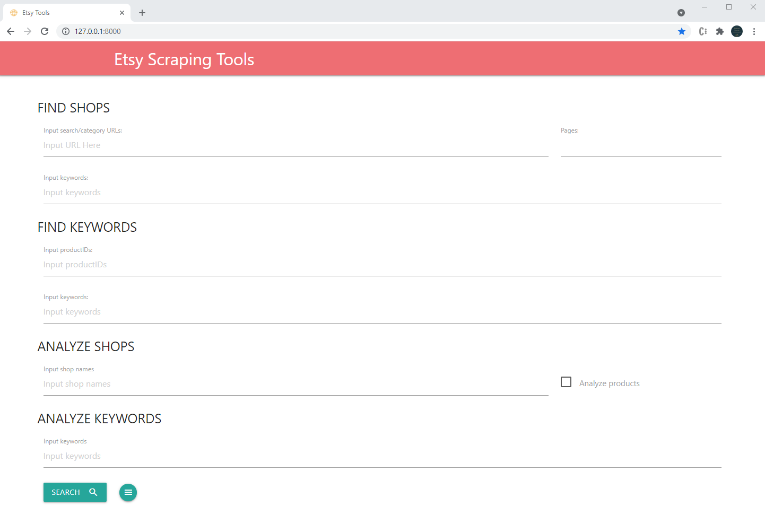Select the address bar showing 127.0.0.1:8000
Viewport: 765px width, 532px height.
tap(318, 31)
